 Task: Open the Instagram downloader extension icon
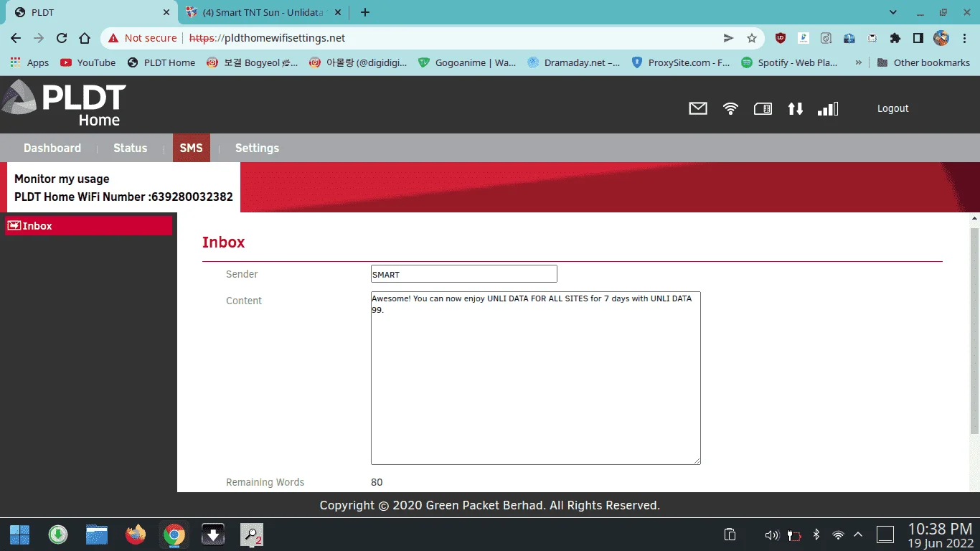tap(826, 38)
